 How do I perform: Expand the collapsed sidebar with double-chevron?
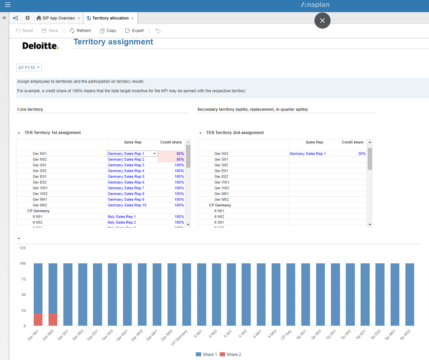[x=4, y=18]
